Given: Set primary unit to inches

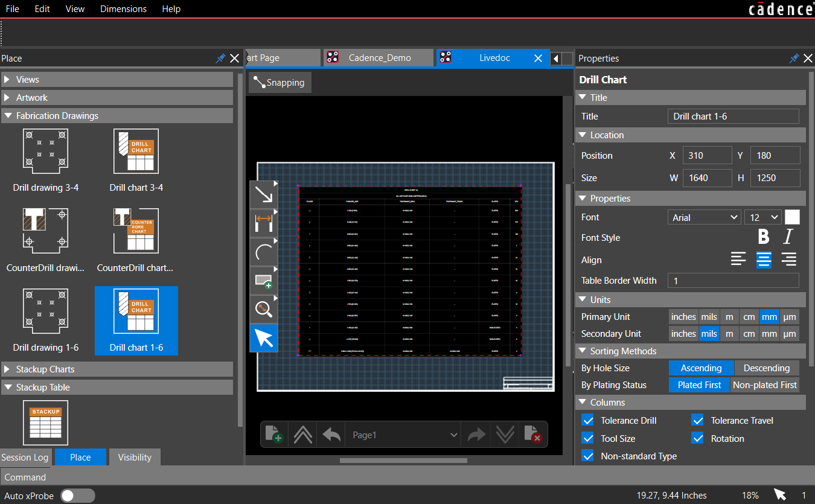Looking at the screenshot, I should 683,317.
